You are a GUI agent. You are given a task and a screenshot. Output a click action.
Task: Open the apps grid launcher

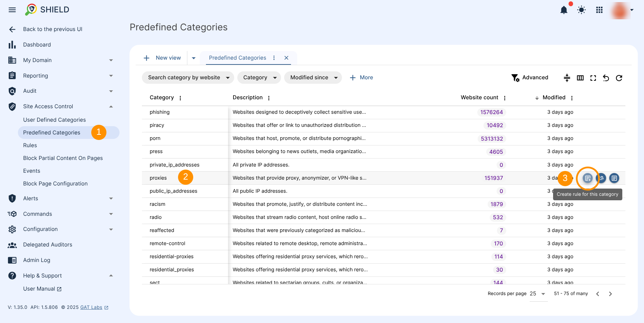pos(599,10)
